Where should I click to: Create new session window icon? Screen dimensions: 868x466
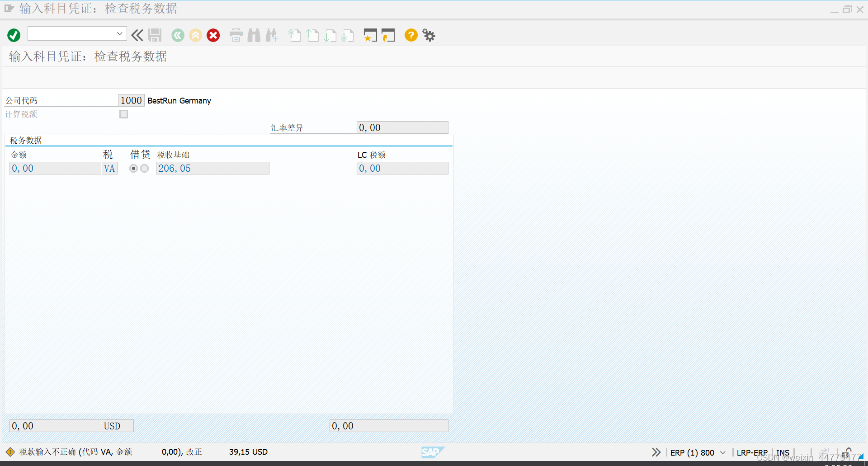click(370, 35)
